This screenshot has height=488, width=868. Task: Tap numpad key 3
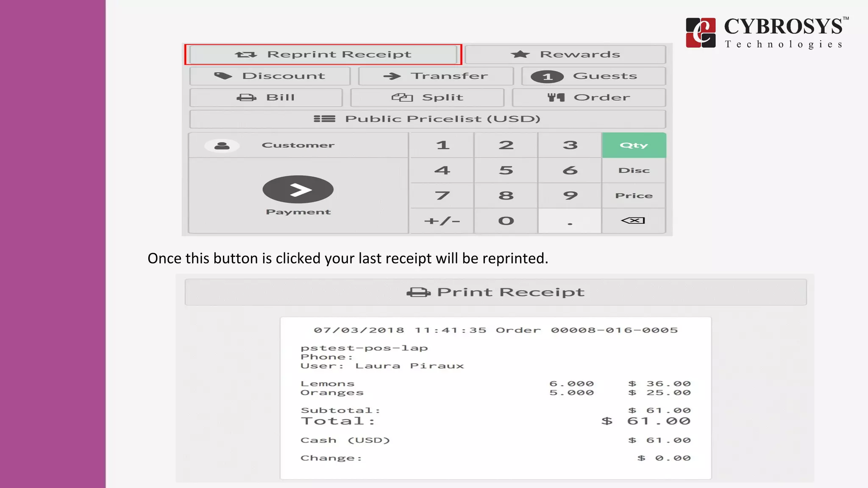[x=570, y=145]
